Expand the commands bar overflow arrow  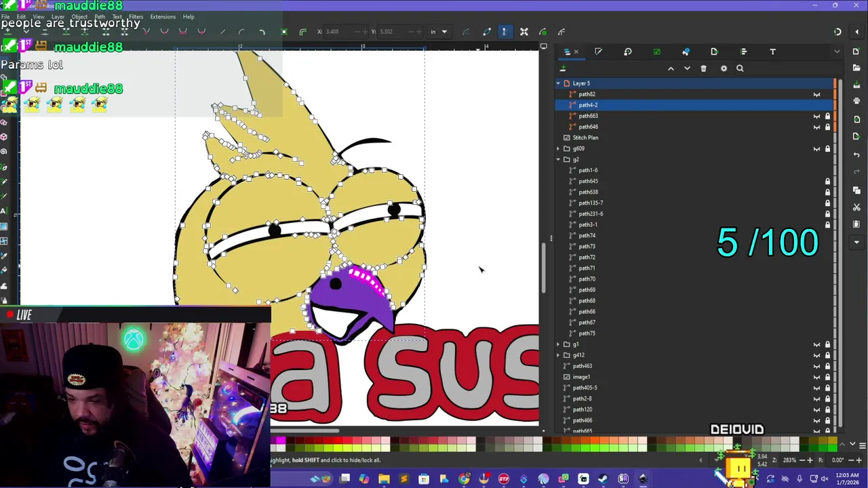(x=856, y=242)
